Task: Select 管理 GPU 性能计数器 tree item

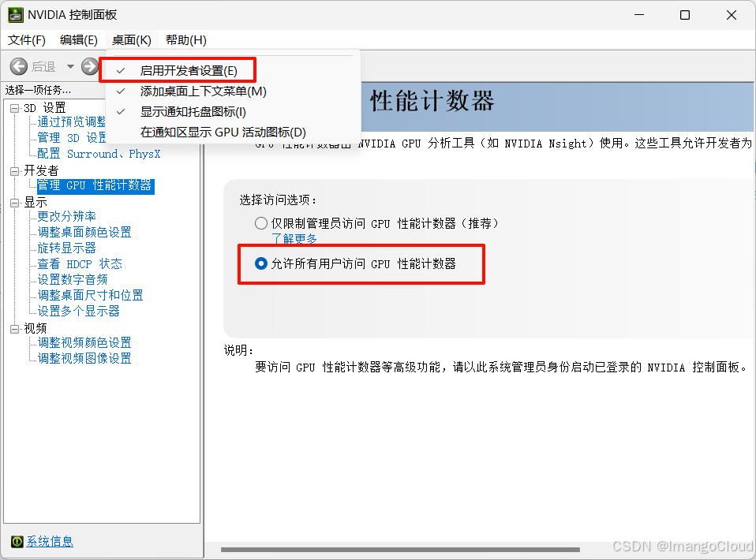Action: click(95, 185)
